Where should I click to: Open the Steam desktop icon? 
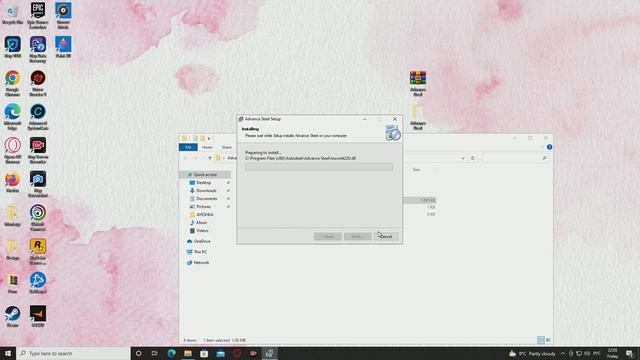pyautogui.click(x=12, y=317)
